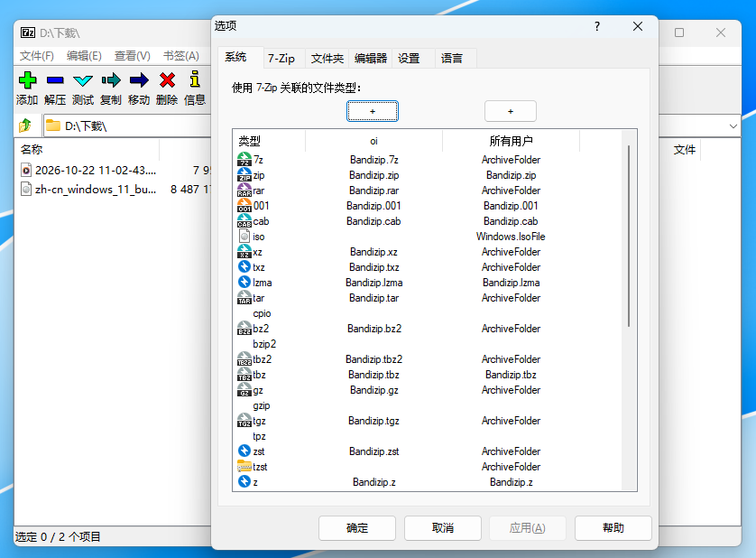Click the txz file type icon
The image size is (756, 558).
(x=244, y=267)
